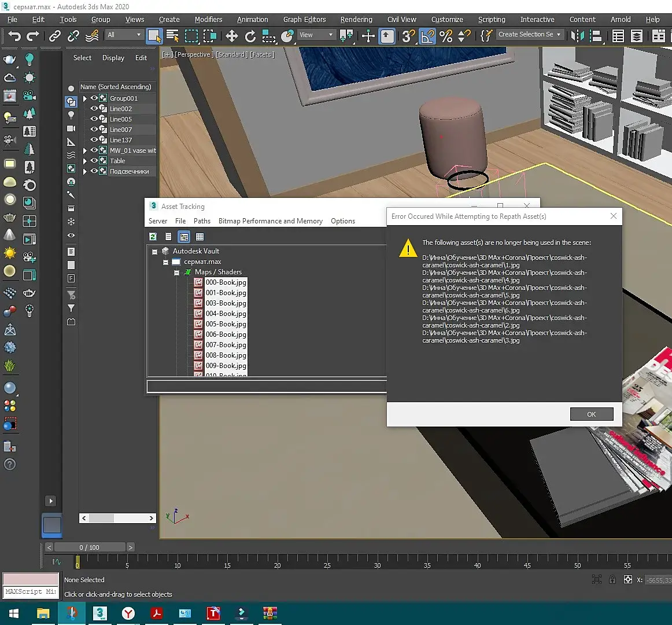Open the Rendering menu
This screenshot has width=672, height=625.
click(356, 20)
